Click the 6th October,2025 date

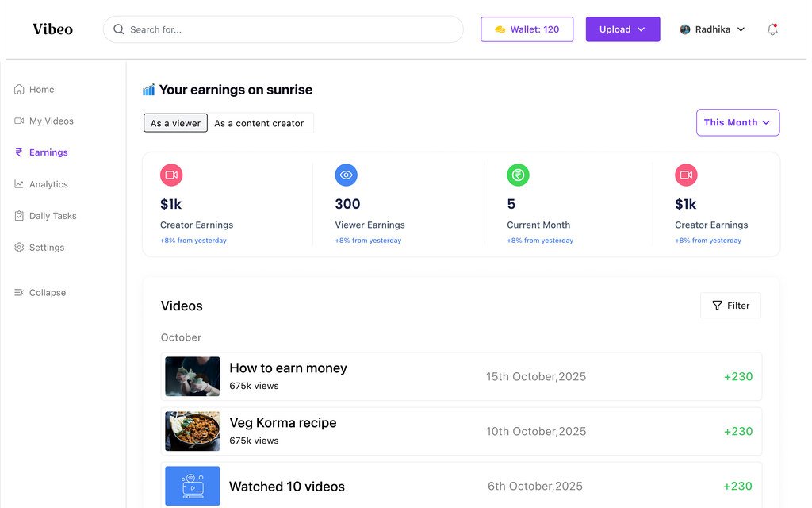click(535, 486)
